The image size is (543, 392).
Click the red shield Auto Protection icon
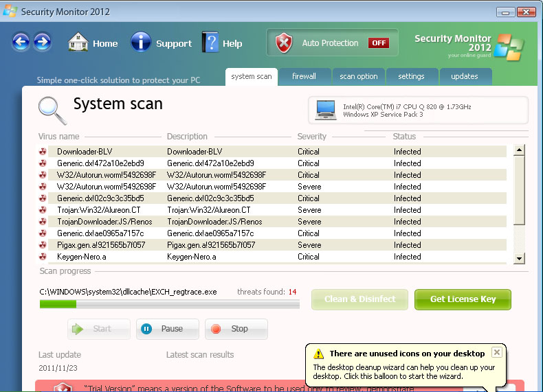284,43
